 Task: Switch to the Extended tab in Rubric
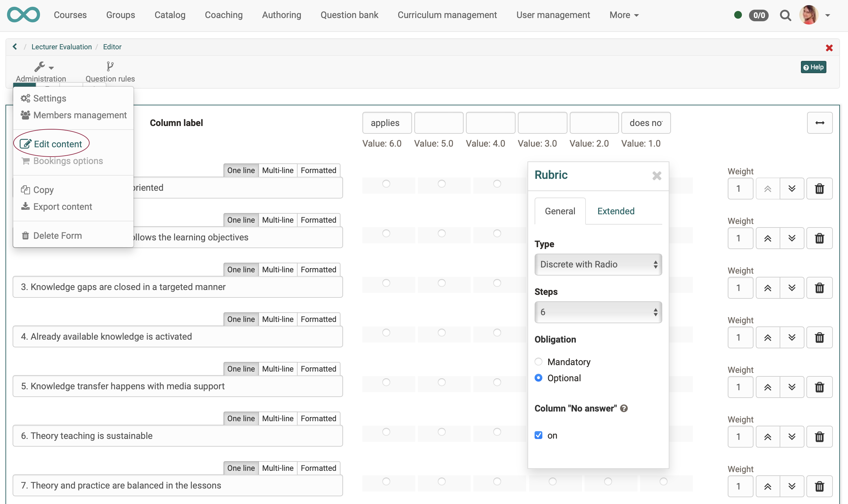tap(616, 211)
